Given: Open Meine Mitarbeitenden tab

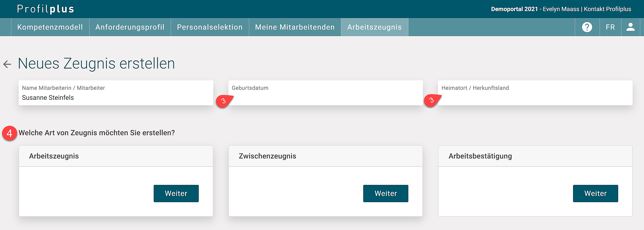Looking at the screenshot, I should [x=295, y=27].
